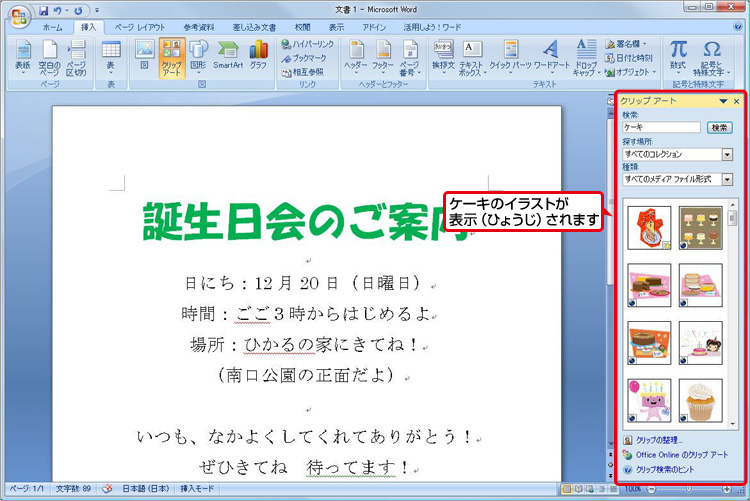
Task: Insert an object (オブジェクト)
Action: (x=630, y=72)
